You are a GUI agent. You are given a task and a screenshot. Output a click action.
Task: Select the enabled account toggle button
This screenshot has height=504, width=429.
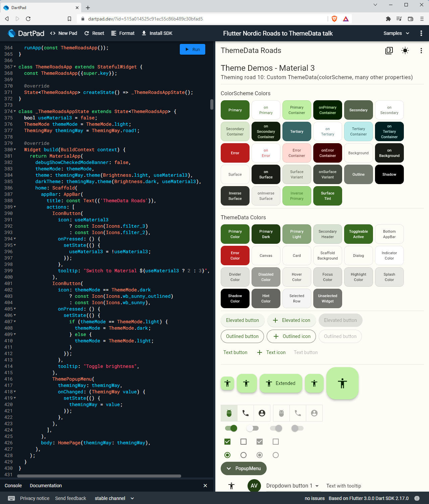pos(262,413)
